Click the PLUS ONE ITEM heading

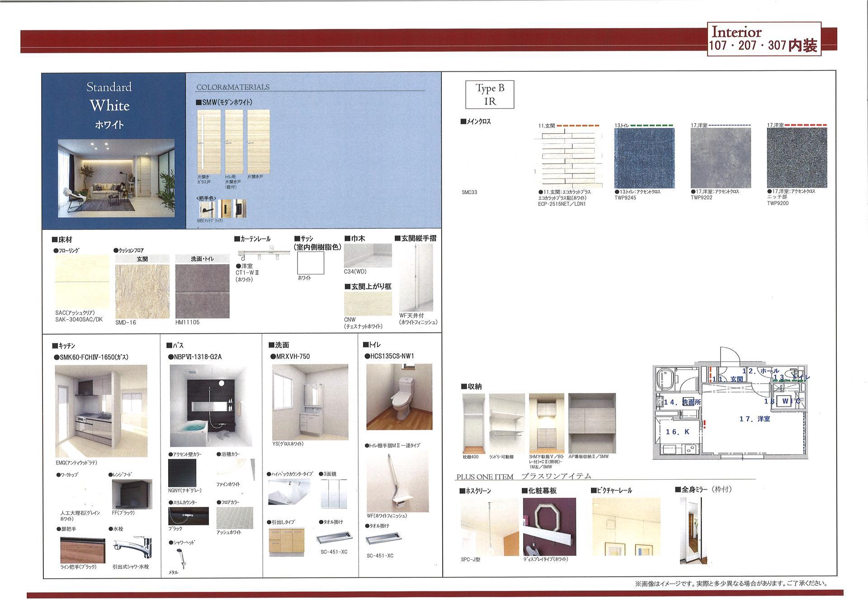point(485,477)
